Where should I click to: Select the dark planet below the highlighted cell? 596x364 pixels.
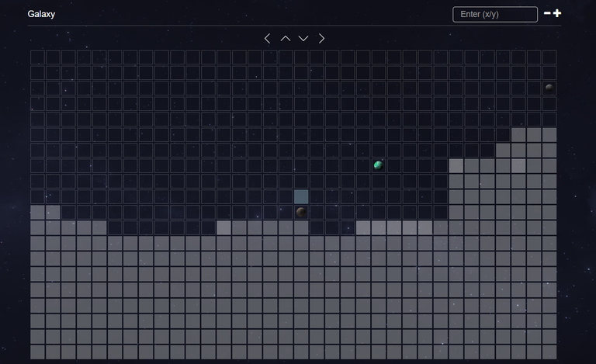pos(301,212)
